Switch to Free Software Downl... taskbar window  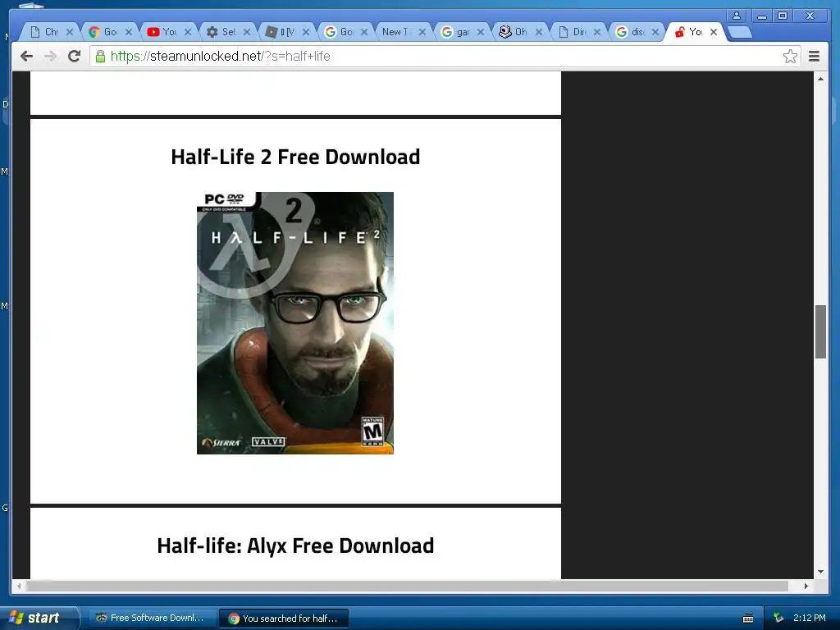[152, 619]
